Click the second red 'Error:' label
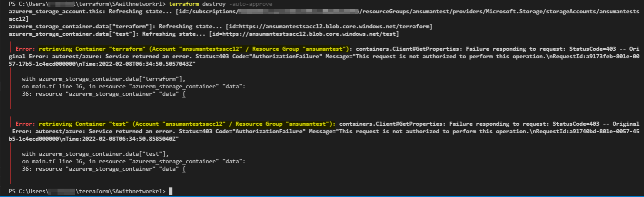 coord(25,124)
